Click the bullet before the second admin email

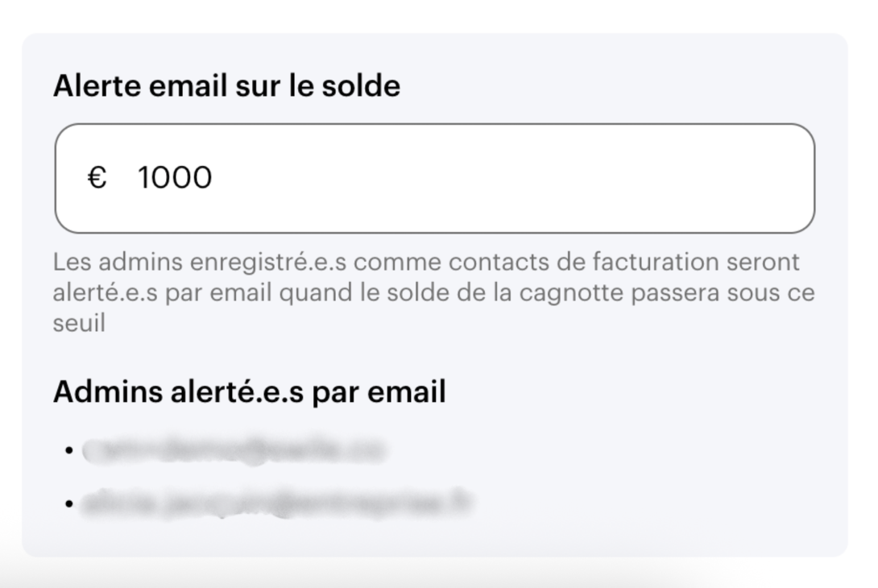tap(69, 503)
